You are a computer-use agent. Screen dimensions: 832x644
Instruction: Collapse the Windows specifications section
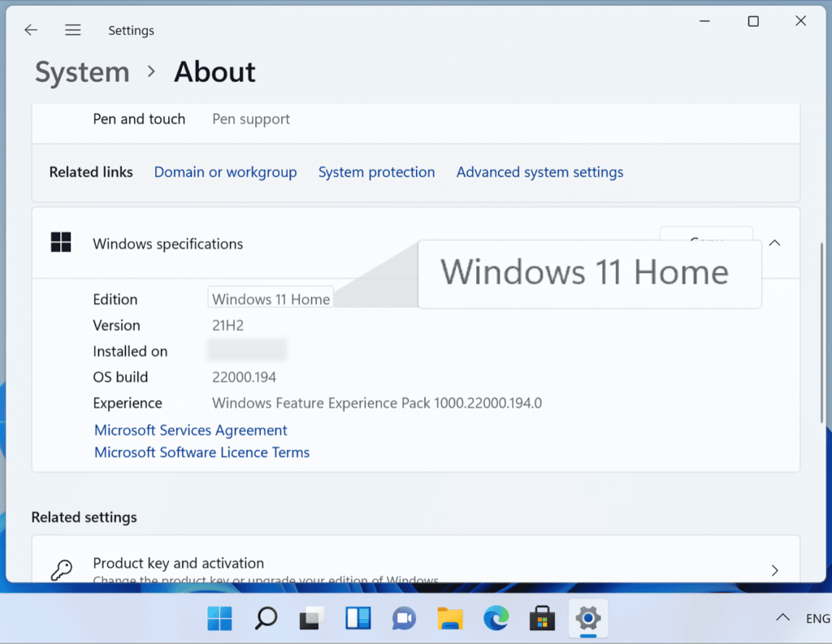click(x=774, y=242)
